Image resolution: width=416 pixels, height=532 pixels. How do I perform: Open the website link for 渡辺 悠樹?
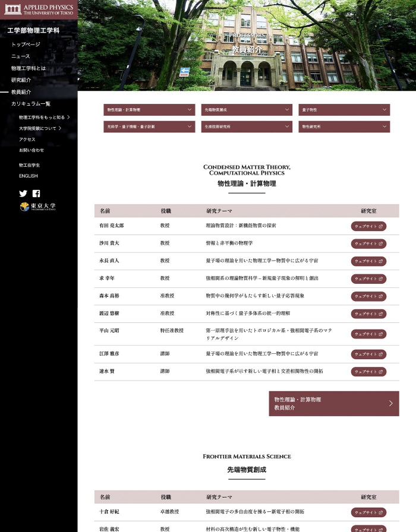tap(368, 314)
